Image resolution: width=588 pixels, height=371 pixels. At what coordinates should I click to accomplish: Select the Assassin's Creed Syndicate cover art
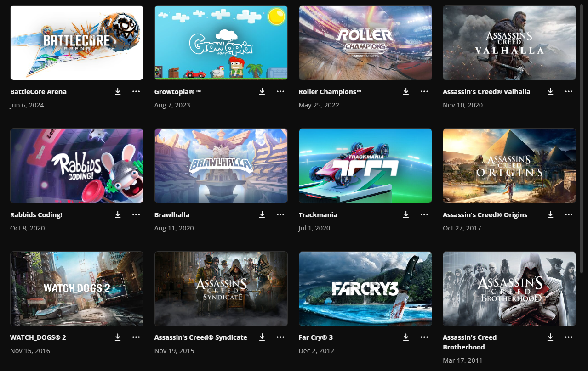click(x=221, y=289)
